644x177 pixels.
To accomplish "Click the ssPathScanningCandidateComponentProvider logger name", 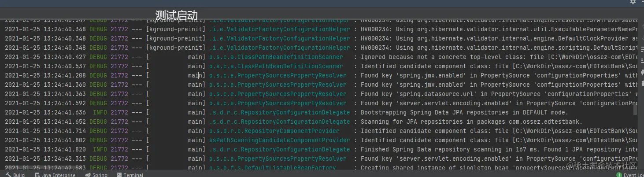I will point(279,140).
